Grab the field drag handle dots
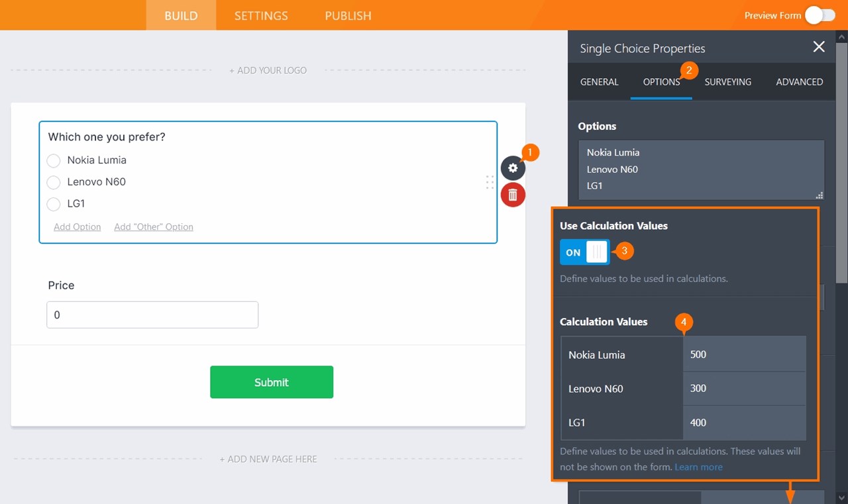 click(490, 182)
